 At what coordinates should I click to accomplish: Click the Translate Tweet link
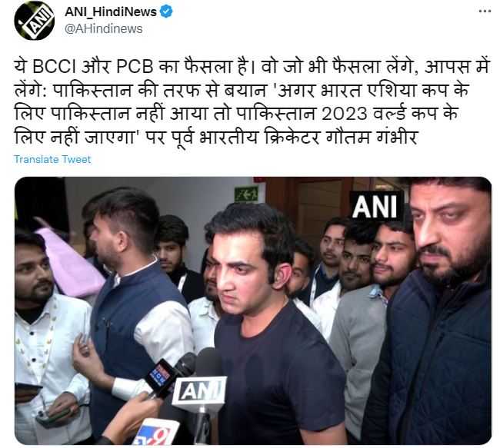point(52,159)
